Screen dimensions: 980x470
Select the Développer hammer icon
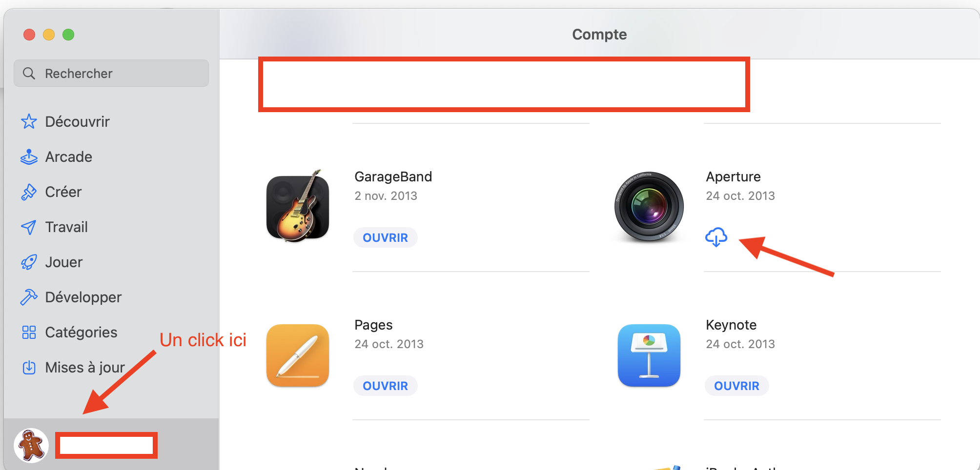click(29, 297)
